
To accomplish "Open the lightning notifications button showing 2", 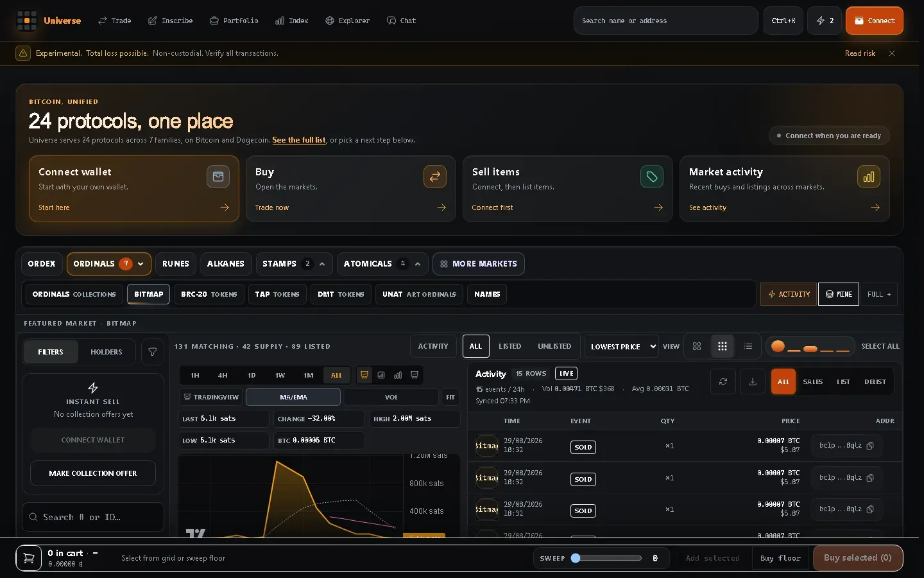I will [x=825, y=21].
